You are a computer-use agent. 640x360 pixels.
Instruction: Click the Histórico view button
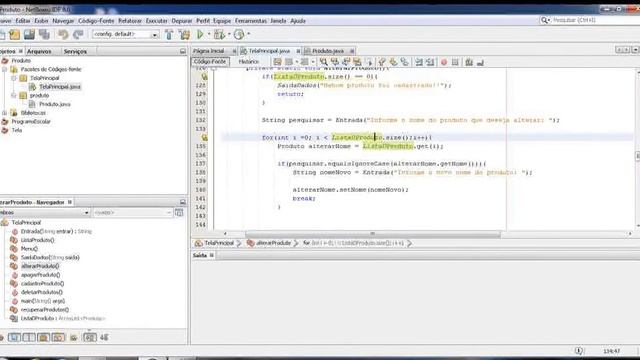pos(249,62)
